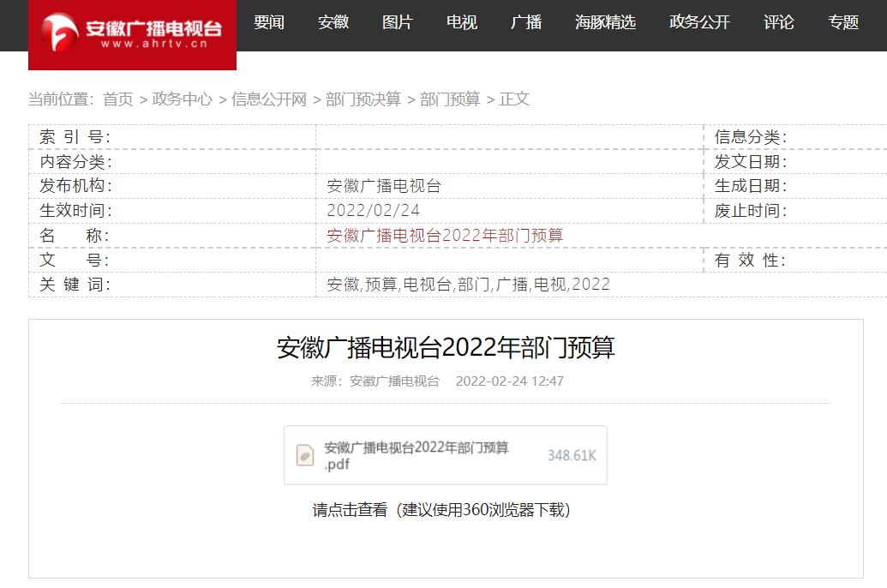Open the red 安徽广播电视台2022年部门预算 title link
Viewport: 887px width, 588px height.
click(445, 236)
